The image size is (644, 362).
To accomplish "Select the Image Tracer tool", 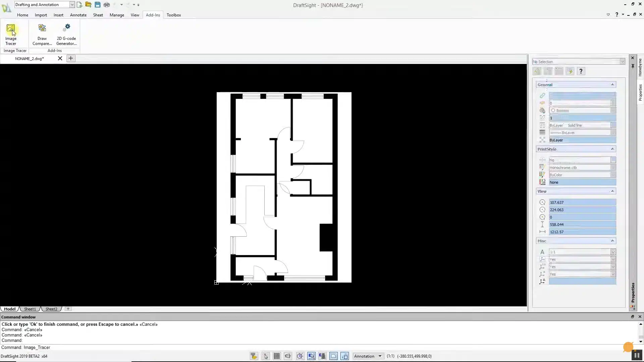I will point(11,34).
